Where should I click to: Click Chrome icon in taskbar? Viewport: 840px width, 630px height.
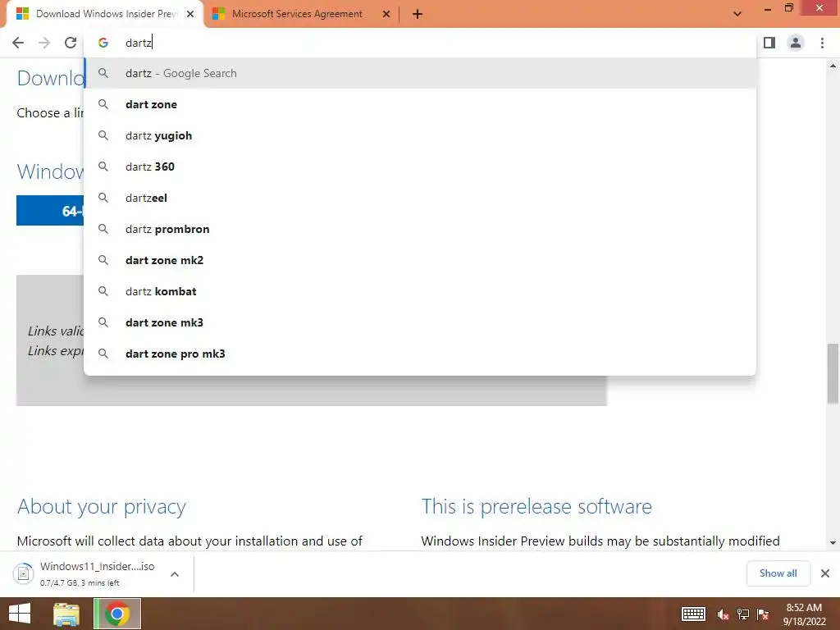[x=117, y=614]
